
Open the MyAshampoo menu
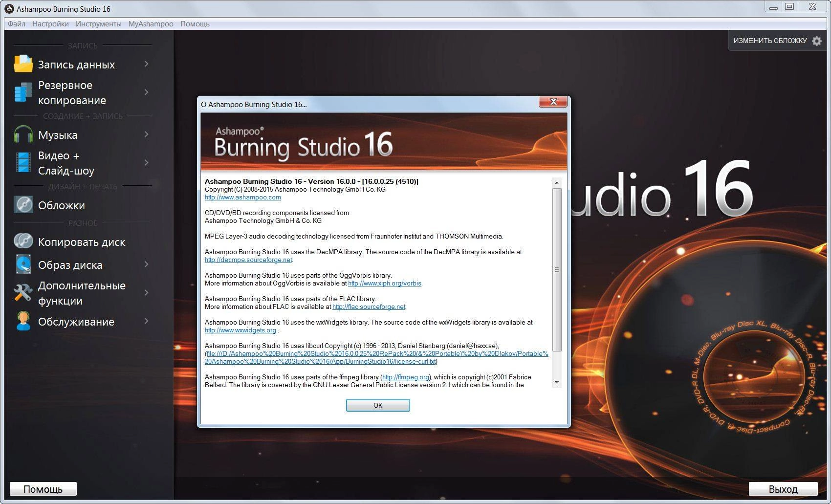tap(151, 23)
